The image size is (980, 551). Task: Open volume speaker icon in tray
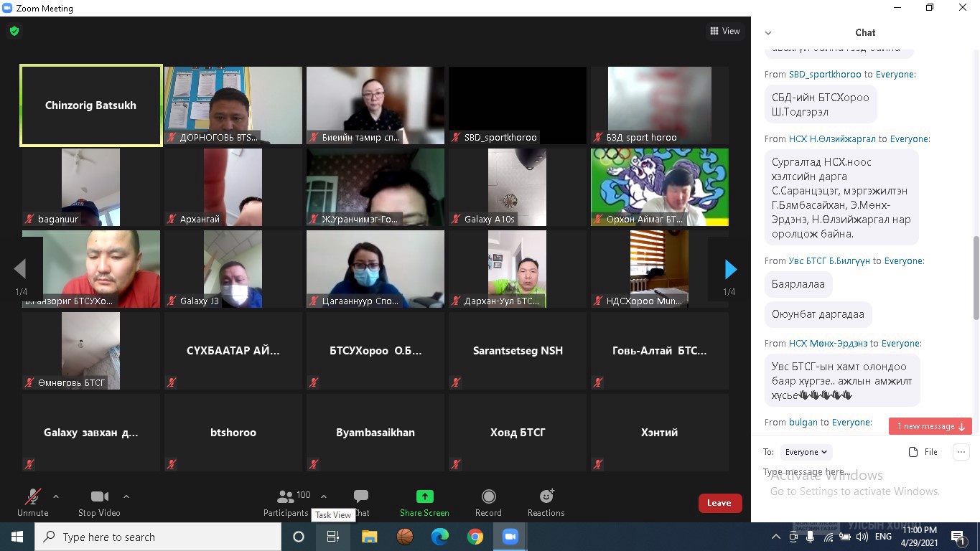[862, 537]
